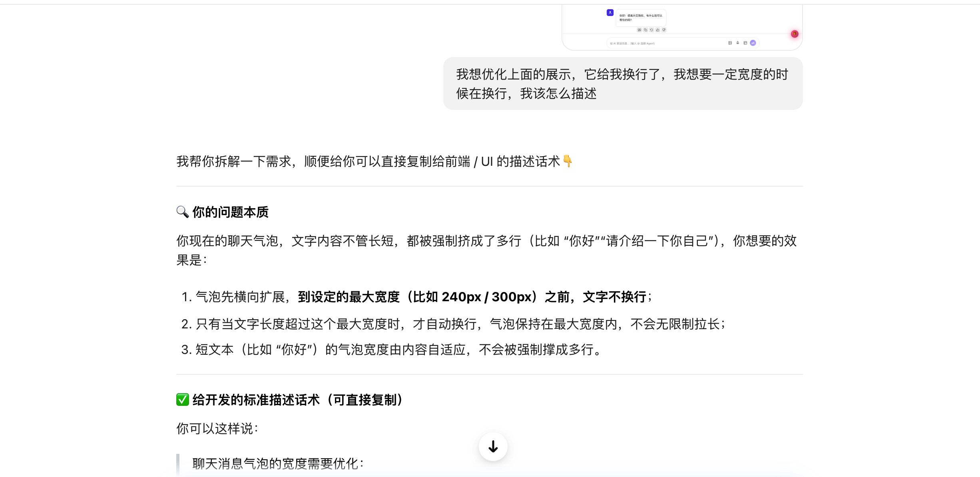Click the user message bubble about 换行
980x477 pixels.
pos(622,83)
